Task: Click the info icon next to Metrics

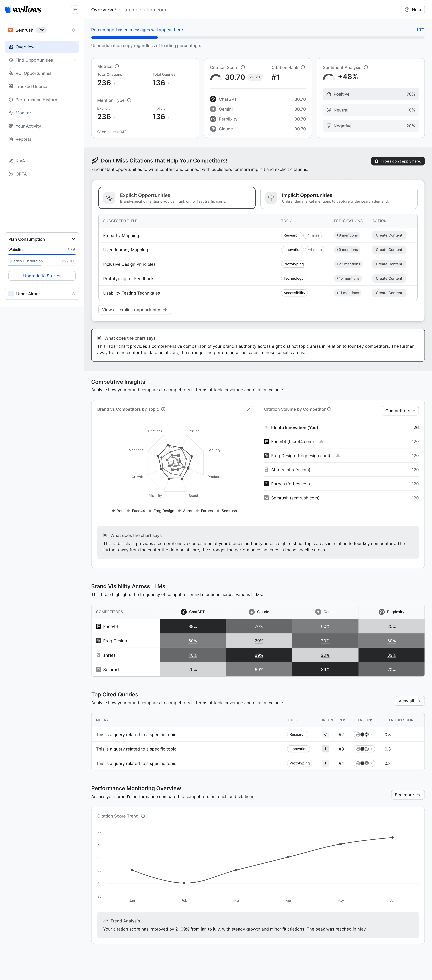Action: [117, 66]
